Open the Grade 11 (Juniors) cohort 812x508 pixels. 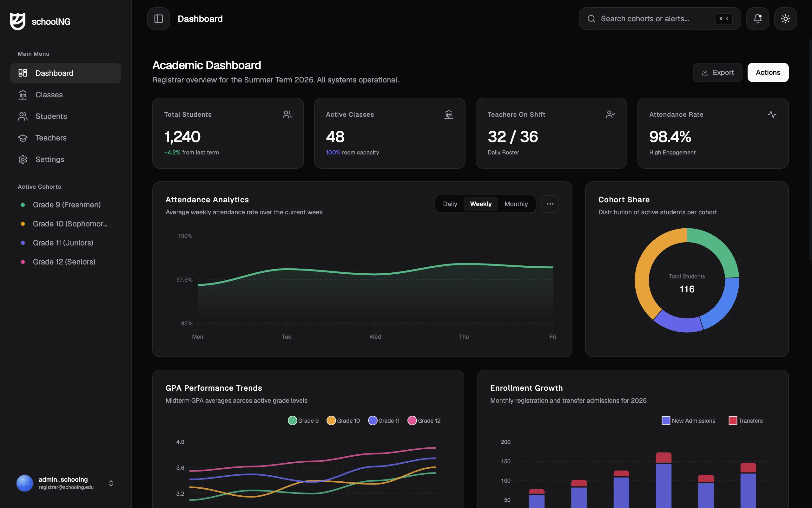66,243
